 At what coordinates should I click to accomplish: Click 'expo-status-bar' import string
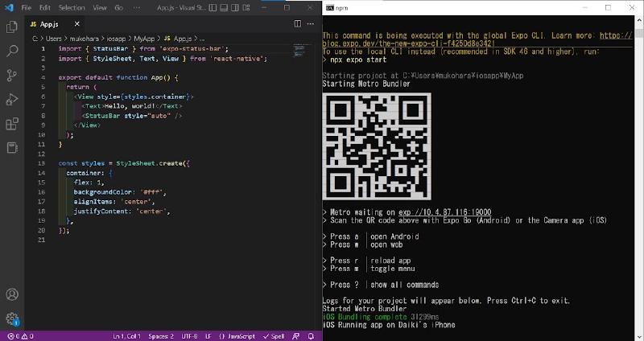pos(193,49)
